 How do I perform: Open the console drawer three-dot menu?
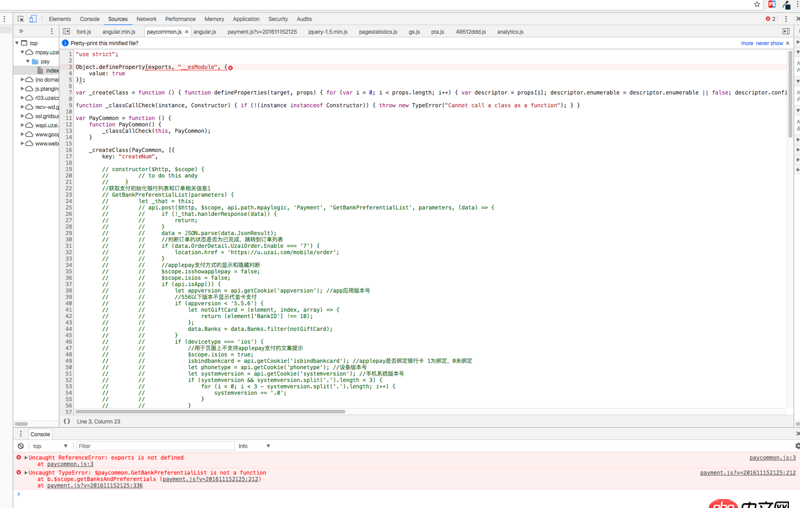20,434
